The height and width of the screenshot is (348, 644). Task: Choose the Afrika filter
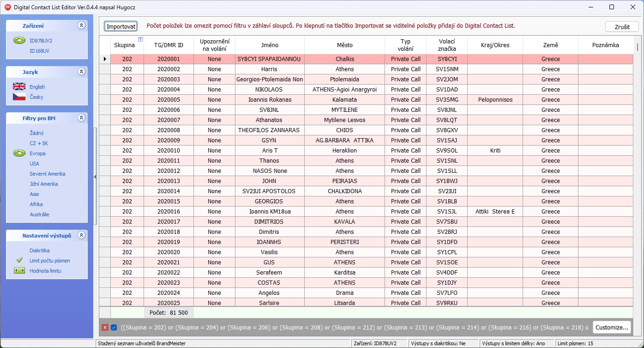(x=36, y=204)
